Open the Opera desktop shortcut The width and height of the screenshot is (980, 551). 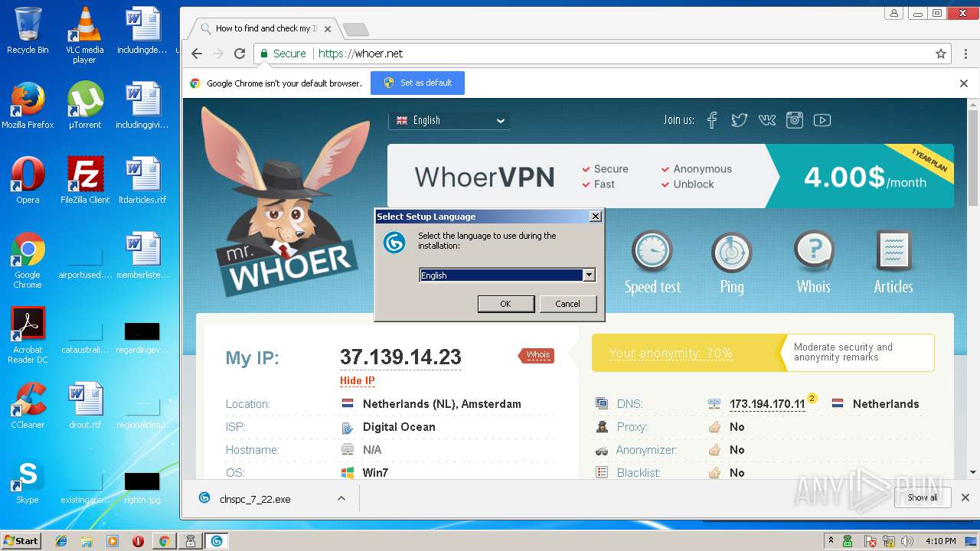pyautogui.click(x=28, y=181)
